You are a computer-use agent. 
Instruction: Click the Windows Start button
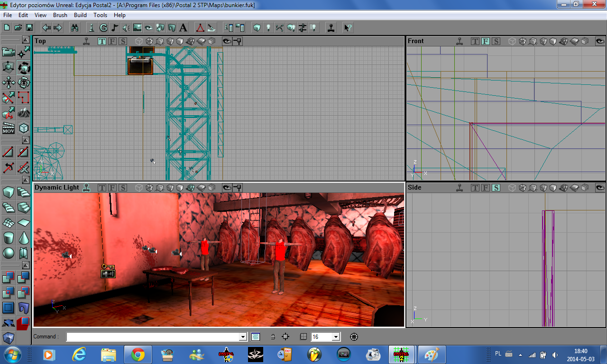[11, 354]
